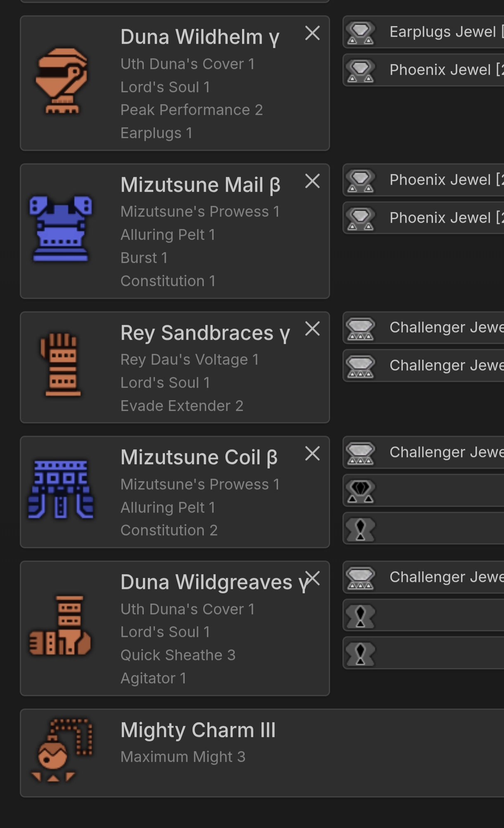Click gem icon of Mizutsune Mail's first Phoenix Jewel
504x828 pixels.
[360, 181]
